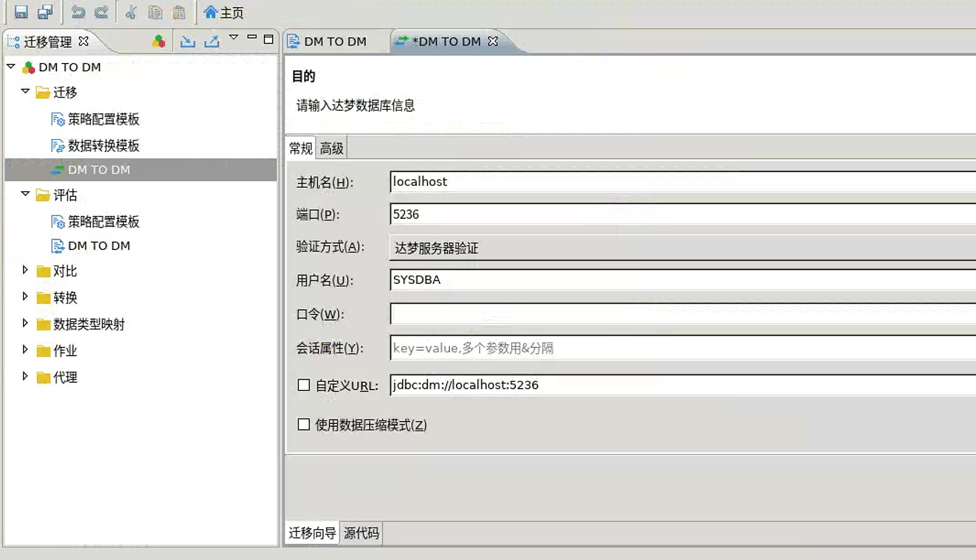Click the 用户名 input field
This screenshot has width=976, height=560.
[683, 280]
